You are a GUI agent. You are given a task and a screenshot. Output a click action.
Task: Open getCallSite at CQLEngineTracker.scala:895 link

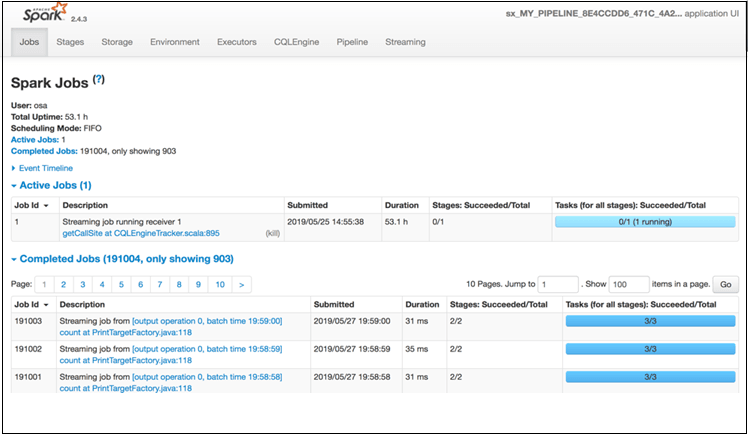pos(141,233)
